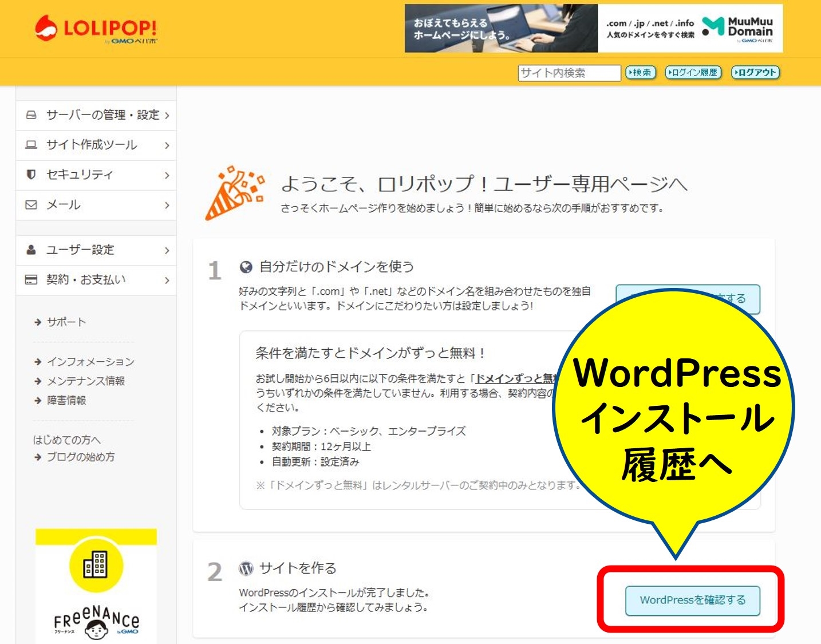Click the arrow icon beside 障害情報
Screen dimensions: 821x644
(x=38, y=401)
